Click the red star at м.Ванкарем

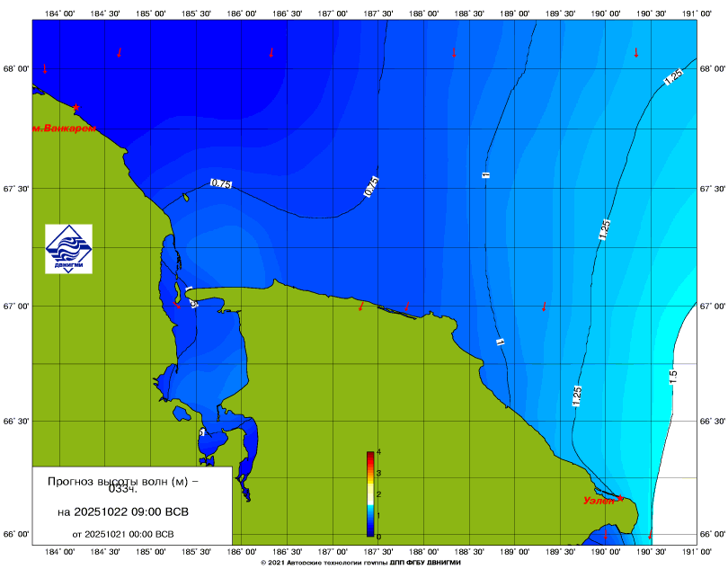pyautogui.click(x=76, y=107)
